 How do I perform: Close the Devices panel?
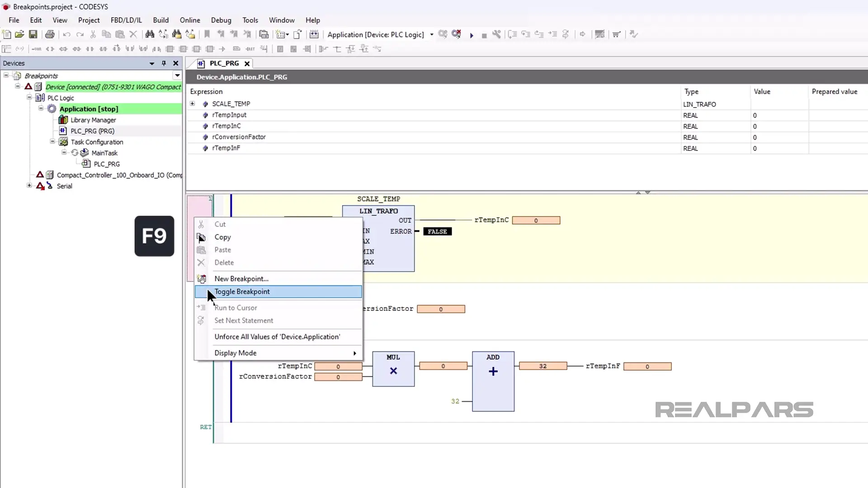[176, 63]
